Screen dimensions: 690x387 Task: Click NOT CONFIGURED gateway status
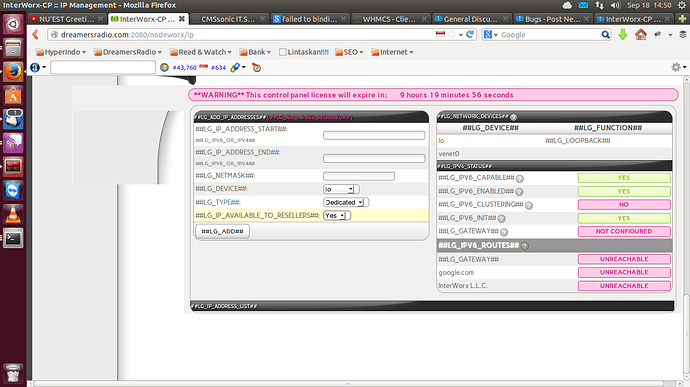click(x=624, y=232)
